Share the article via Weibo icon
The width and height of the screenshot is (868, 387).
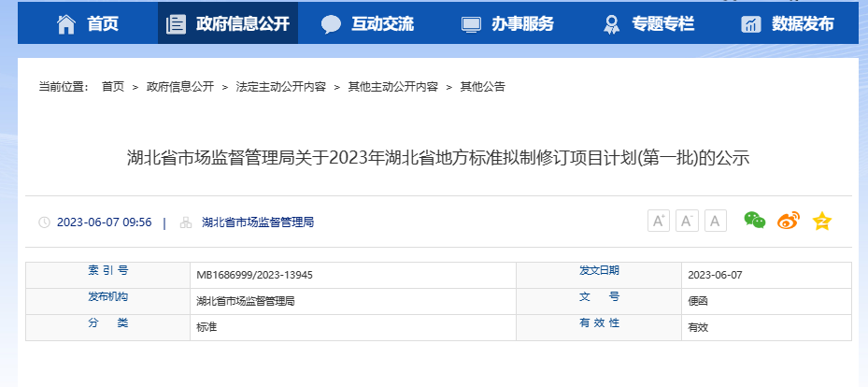click(789, 221)
